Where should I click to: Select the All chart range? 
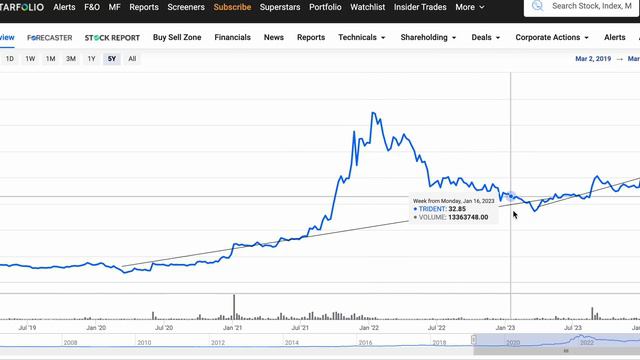pos(132,59)
